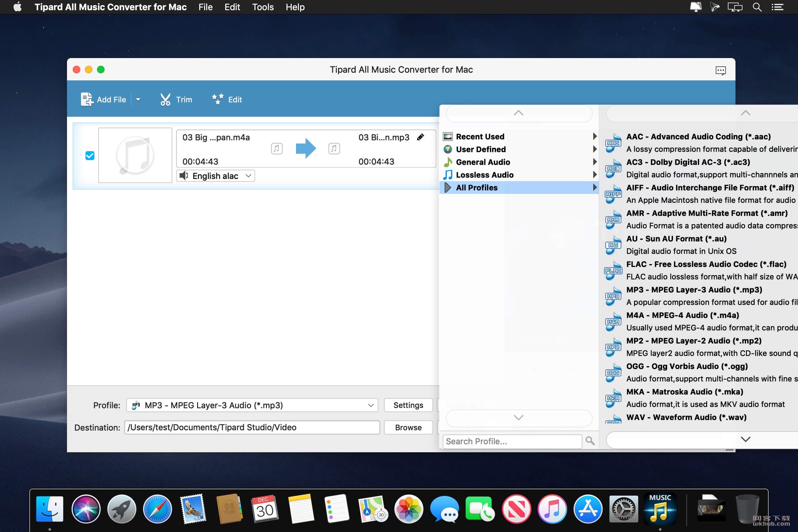The width and height of the screenshot is (798, 532).
Task: Click the General Audio green note icon
Action: click(x=448, y=162)
